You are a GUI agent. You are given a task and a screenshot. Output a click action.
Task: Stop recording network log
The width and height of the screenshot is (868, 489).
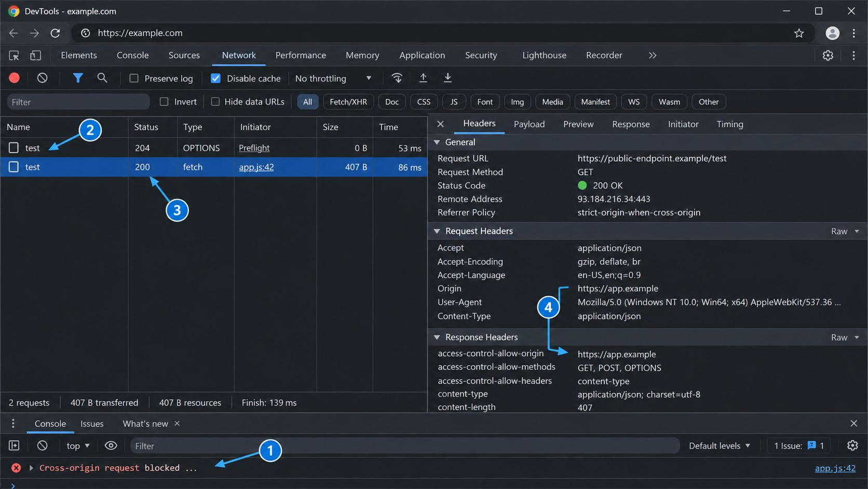tap(15, 78)
